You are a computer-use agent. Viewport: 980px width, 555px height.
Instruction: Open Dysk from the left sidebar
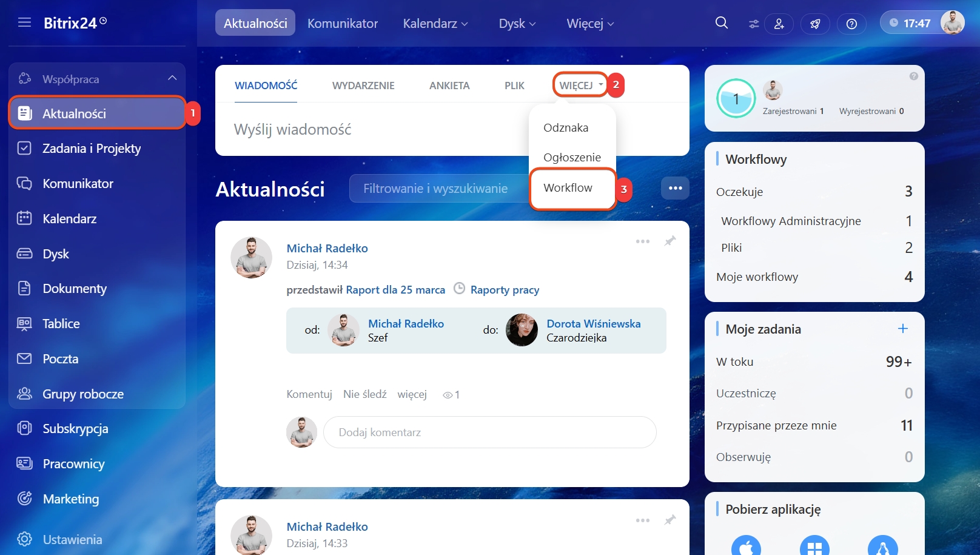56,254
